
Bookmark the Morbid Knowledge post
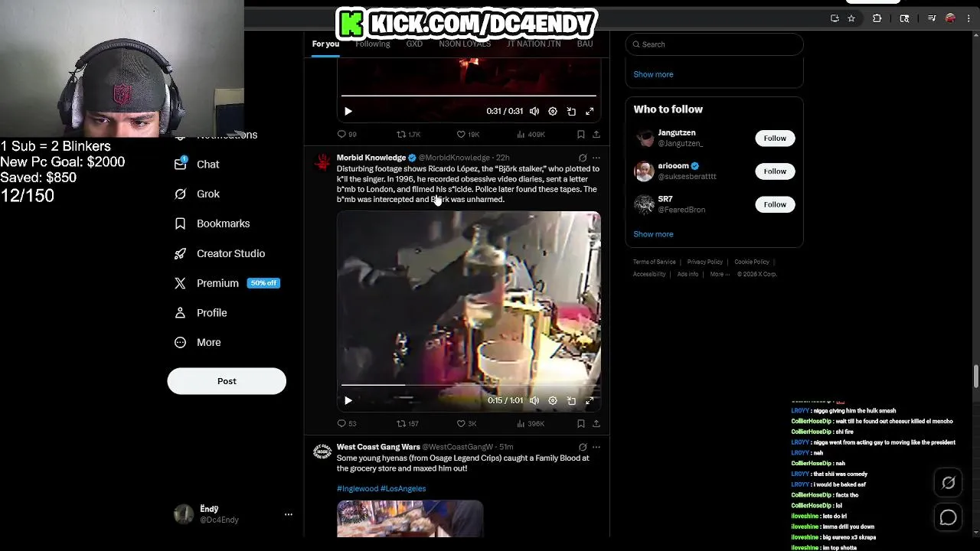pos(581,423)
